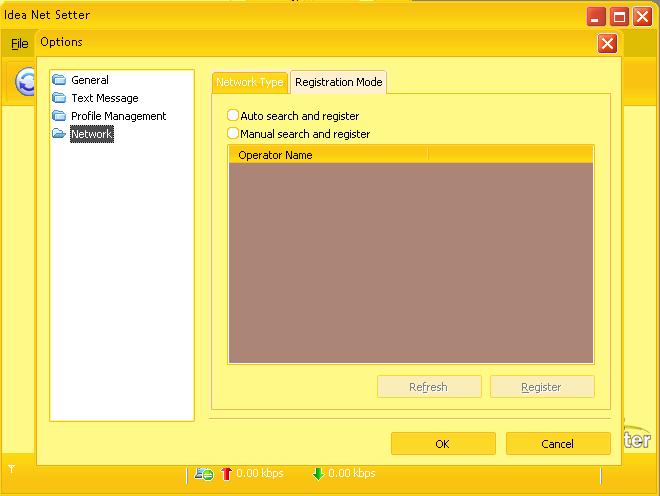Close the Idea Net Setter main window
The height and width of the screenshot is (496, 660).
pyautogui.click(x=642, y=17)
